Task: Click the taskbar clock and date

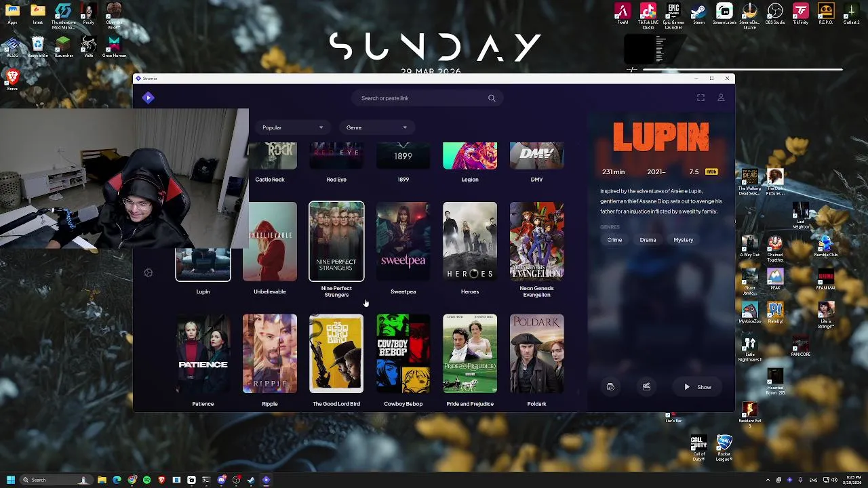Action: click(854, 480)
